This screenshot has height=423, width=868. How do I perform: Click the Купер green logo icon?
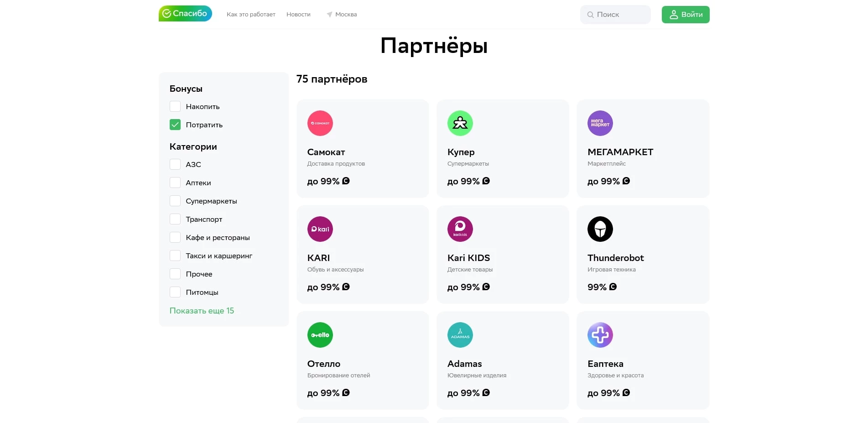click(460, 123)
